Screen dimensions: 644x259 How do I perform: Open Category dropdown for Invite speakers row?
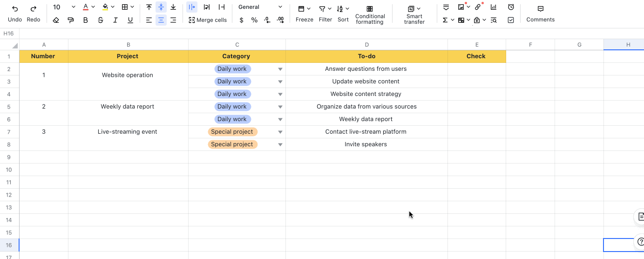tap(280, 144)
